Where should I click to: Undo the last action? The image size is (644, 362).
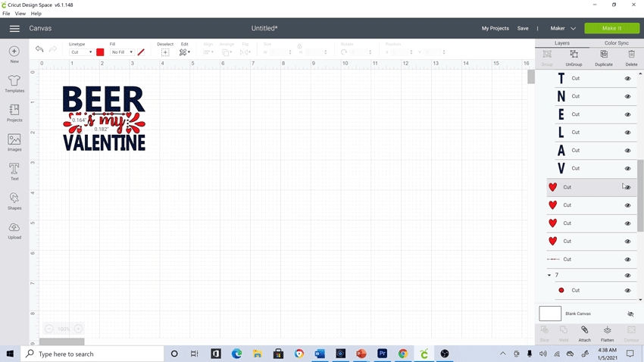point(39,49)
